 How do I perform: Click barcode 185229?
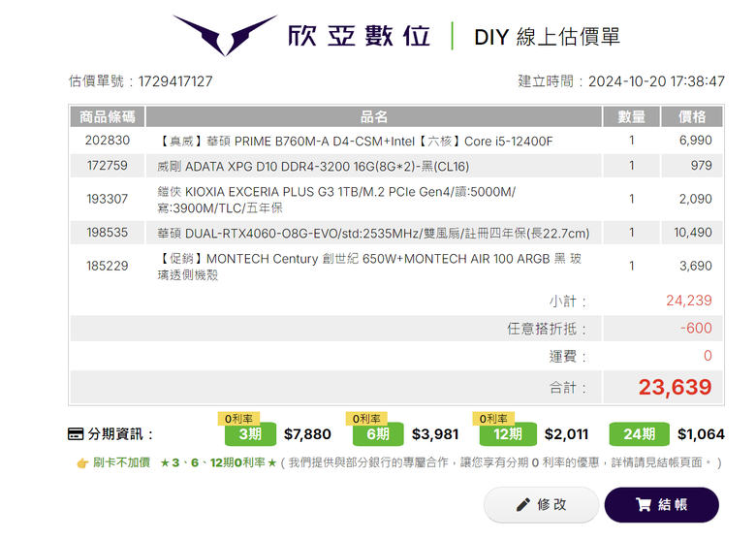tap(107, 266)
